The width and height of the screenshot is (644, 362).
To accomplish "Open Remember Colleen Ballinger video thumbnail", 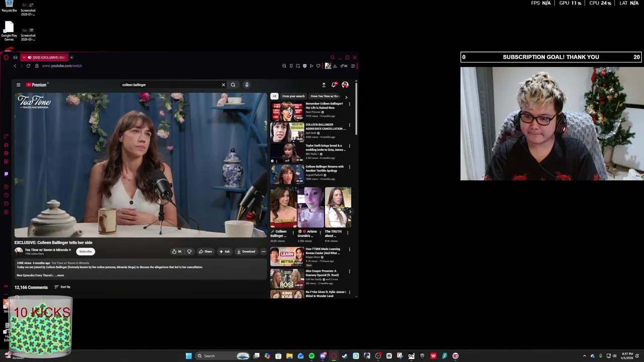I will tap(287, 111).
